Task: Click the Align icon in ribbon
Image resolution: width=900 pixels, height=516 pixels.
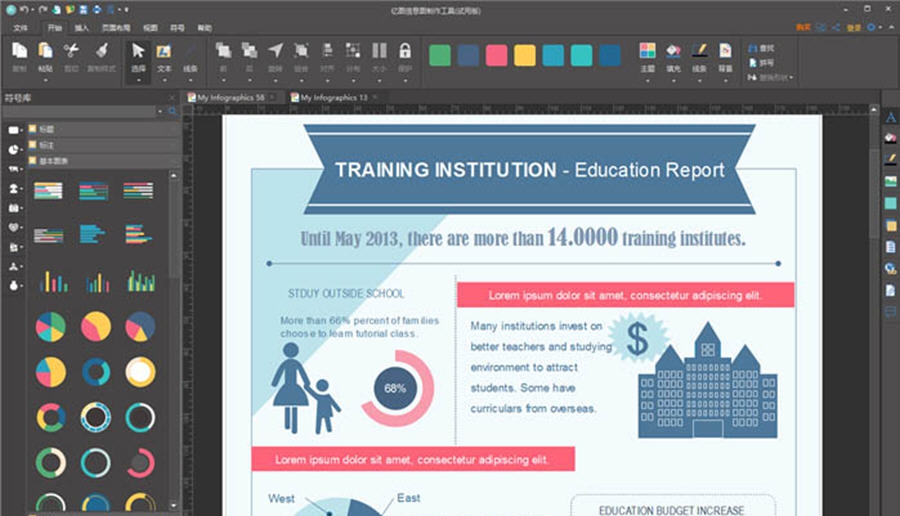Action: 327,51
